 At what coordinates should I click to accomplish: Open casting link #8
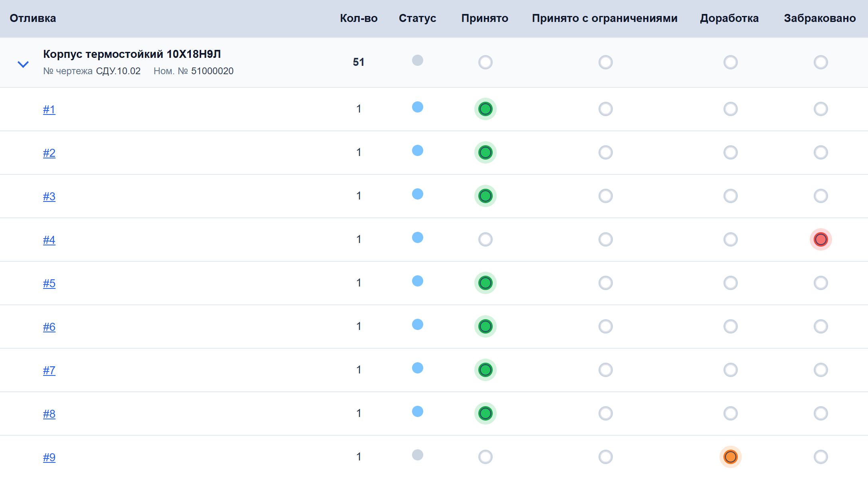pos(49,414)
